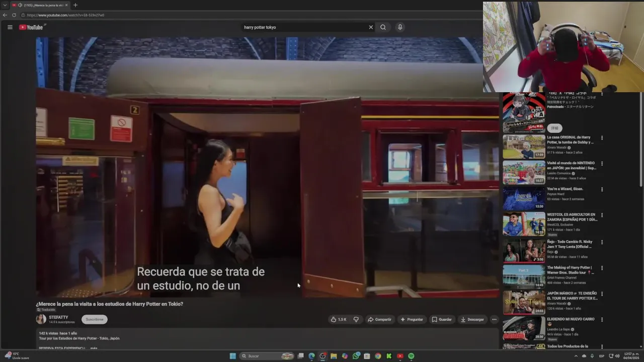
Task: Open 'Visité el mundo de NINTENDO' video title
Action: point(572,165)
